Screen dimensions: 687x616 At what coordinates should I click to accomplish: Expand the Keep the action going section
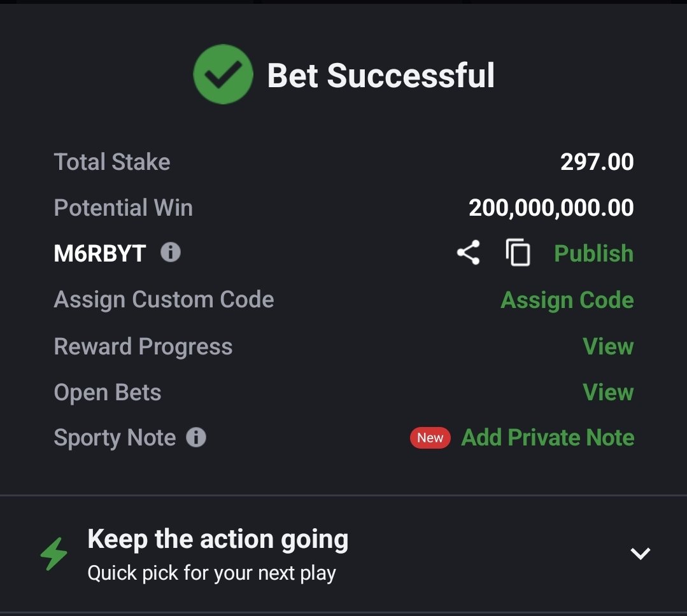click(640, 554)
